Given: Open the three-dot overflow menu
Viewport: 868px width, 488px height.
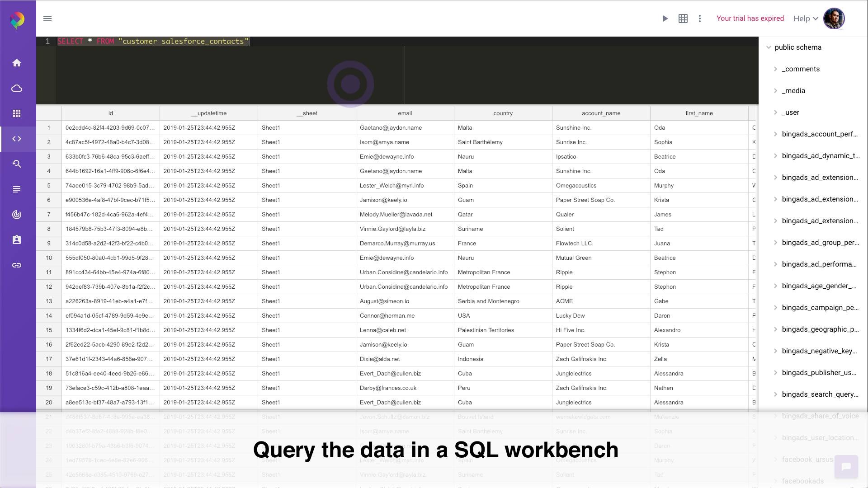Looking at the screenshot, I should [x=699, y=19].
